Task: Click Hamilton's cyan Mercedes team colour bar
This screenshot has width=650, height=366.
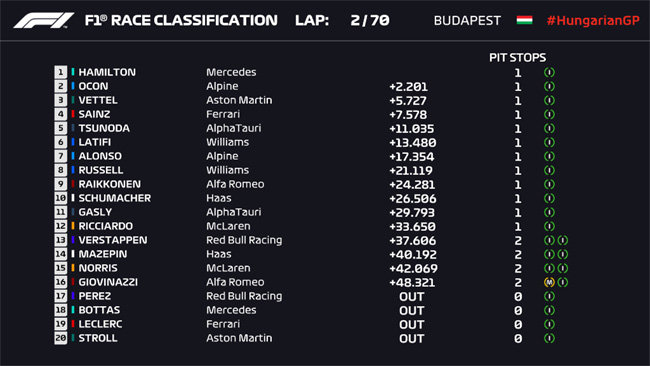Action: (73, 72)
